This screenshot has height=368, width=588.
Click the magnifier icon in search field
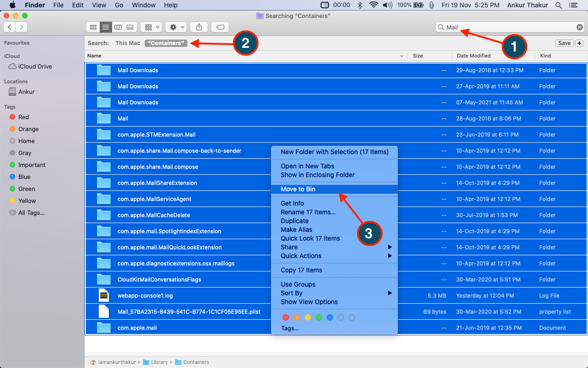441,27
